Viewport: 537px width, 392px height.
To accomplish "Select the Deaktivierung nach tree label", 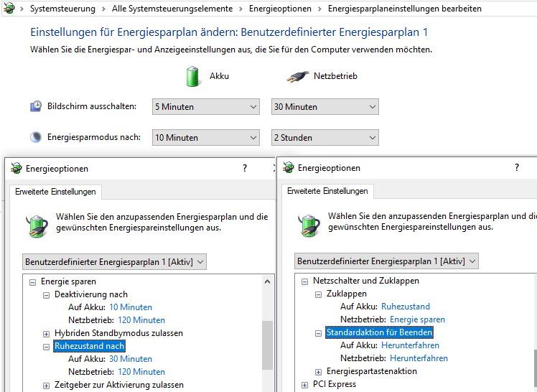I will pyautogui.click(x=91, y=294).
